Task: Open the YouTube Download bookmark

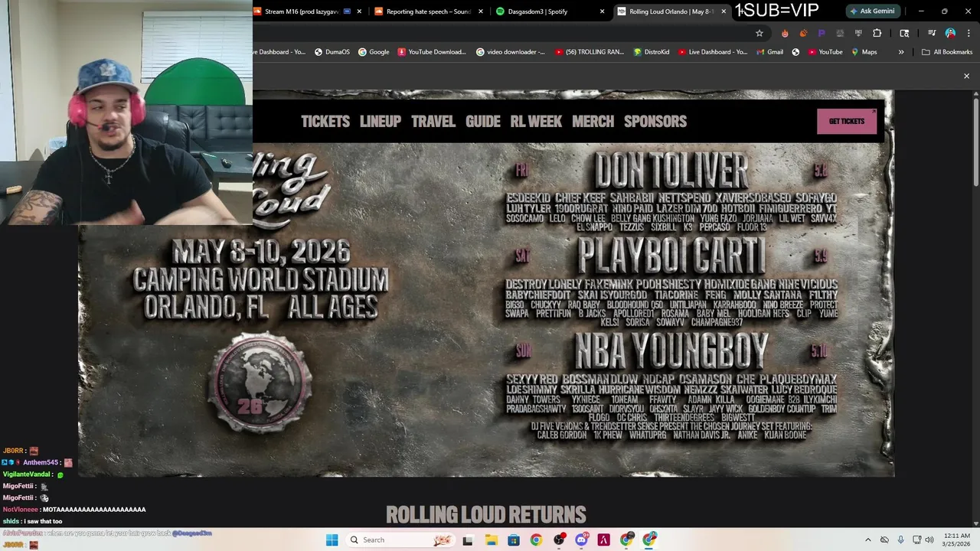Action: [432, 52]
